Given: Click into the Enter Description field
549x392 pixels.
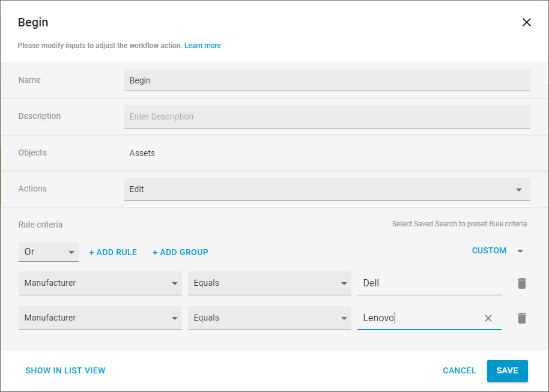Looking at the screenshot, I should (x=327, y=117).
